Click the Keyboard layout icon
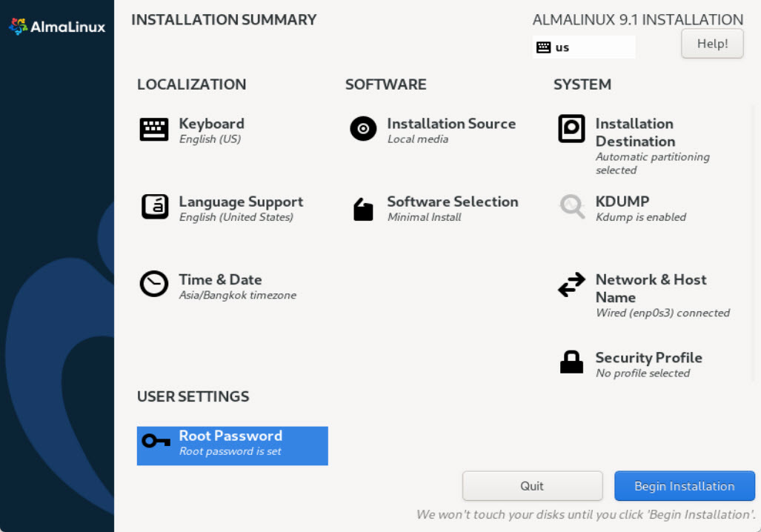 pos(154,130)
